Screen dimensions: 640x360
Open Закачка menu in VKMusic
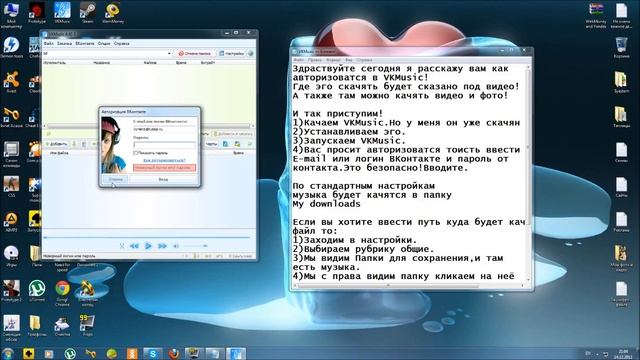[x=64, y=43]
